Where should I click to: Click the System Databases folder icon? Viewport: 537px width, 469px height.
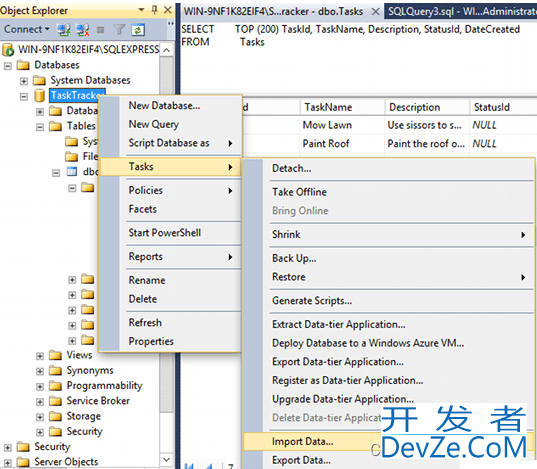click(x=39, y=81)
